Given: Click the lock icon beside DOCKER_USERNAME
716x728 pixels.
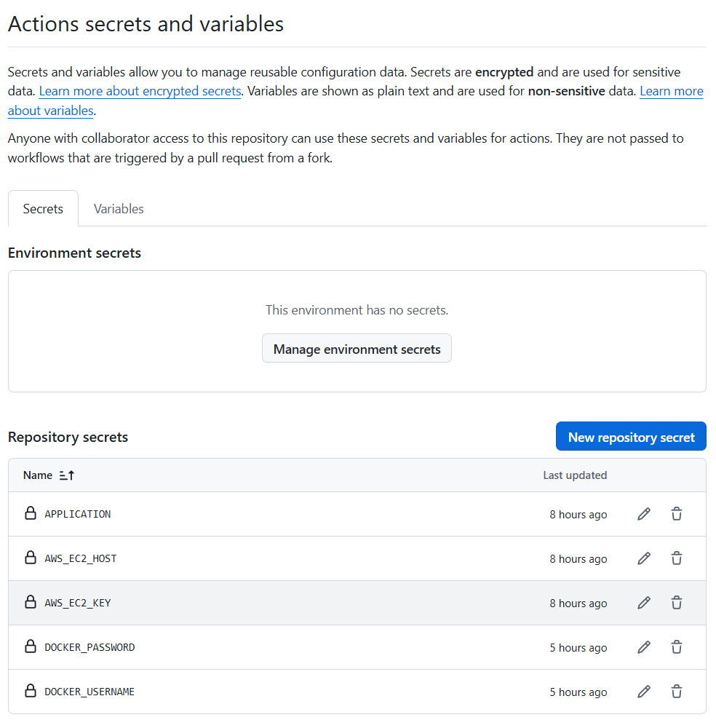Looking at the screenshot, I should 31,691.
